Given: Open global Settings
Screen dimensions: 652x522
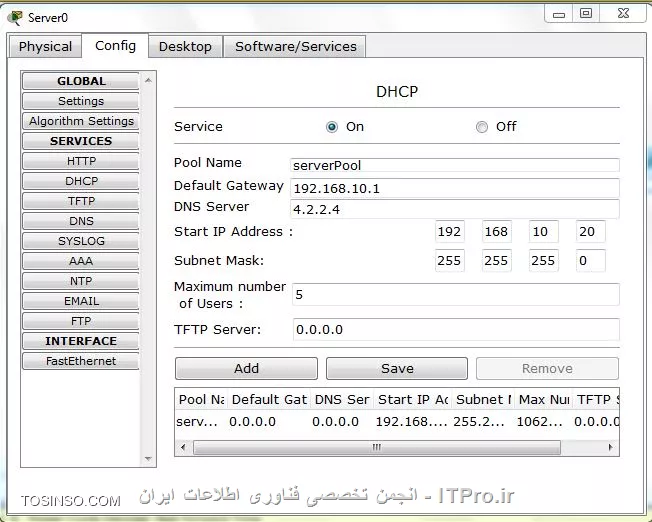Looking at the screenshot, I should 81,101.
